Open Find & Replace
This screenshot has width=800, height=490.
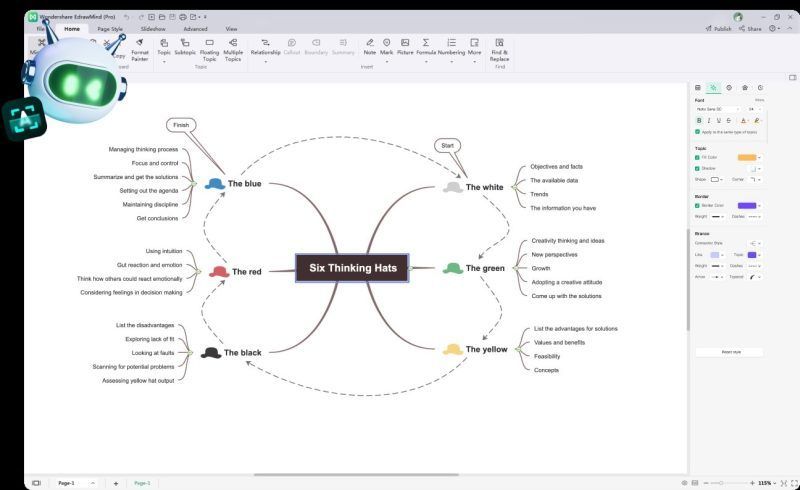click(499, 49)
